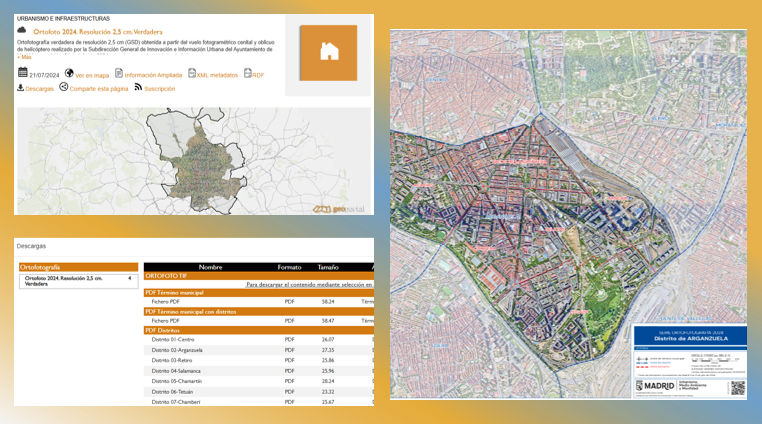This screenshot has height=424, width=762.
Task: Click the calendar icon beside 21/07/2024
Action: point(22,73)
